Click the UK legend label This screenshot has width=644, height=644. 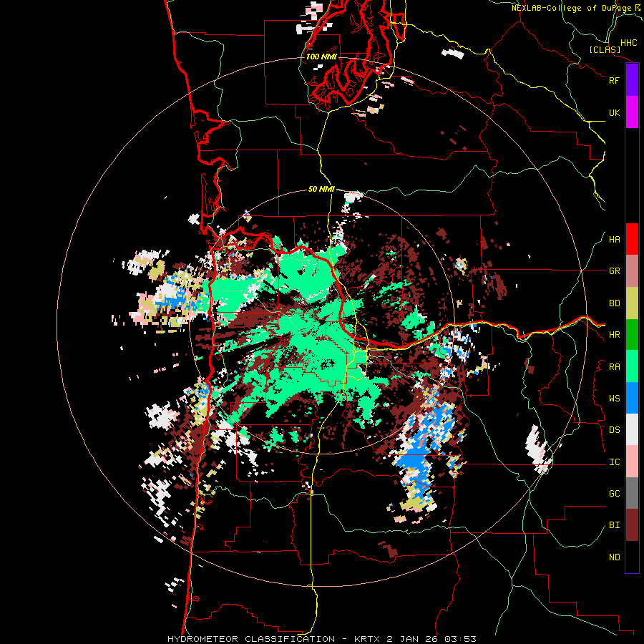[614, 113]
